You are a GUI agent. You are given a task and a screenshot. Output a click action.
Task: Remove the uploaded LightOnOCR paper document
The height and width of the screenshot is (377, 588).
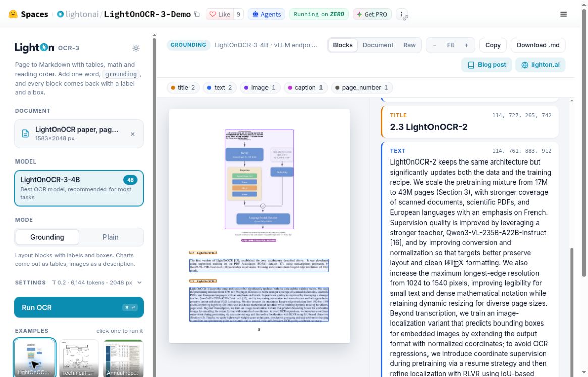click(132, 134)
